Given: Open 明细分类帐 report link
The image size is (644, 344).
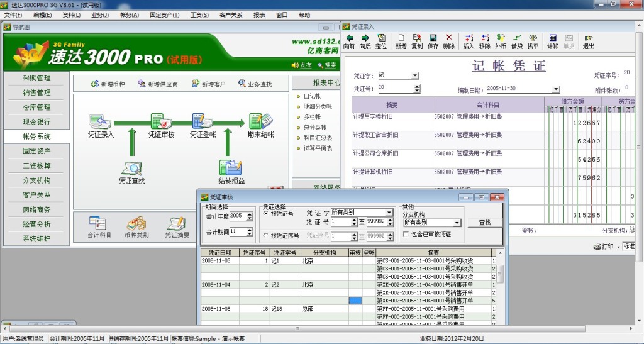Looking at the screenshot, I should (x=318, y=106).
